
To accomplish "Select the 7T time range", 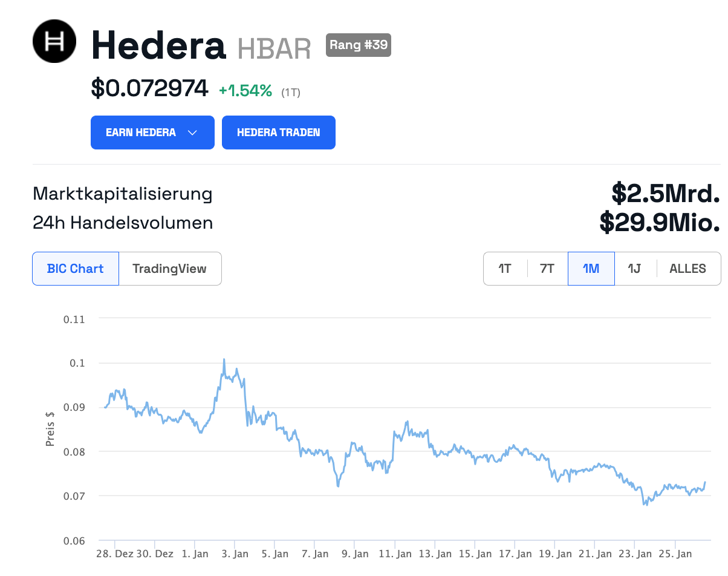I will click(x=547, y=269).
